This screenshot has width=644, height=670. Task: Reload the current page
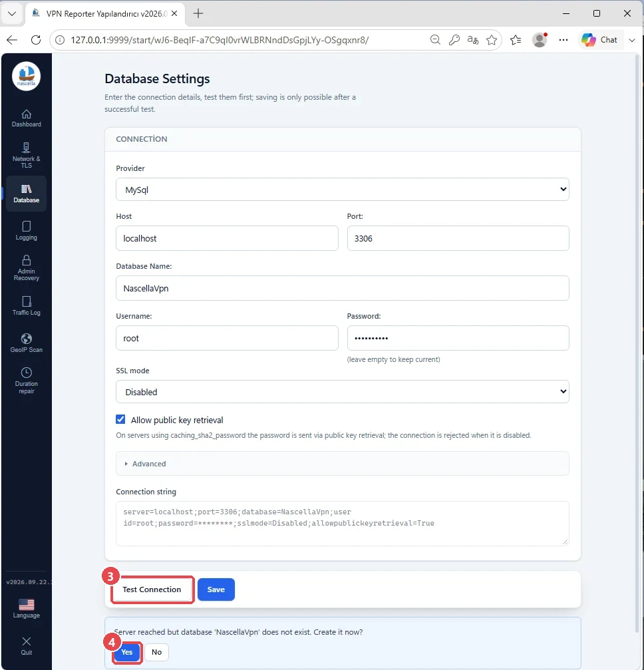click(x=36, y=40)
